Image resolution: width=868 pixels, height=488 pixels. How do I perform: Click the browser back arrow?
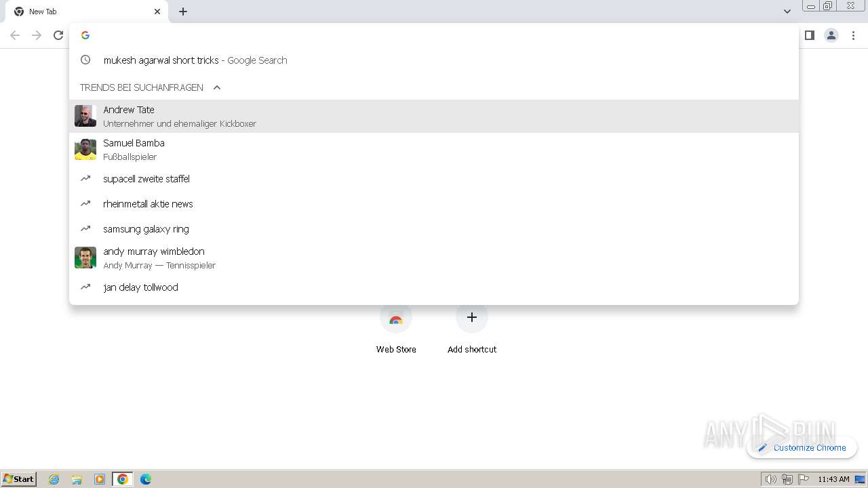tap(15, 35)
